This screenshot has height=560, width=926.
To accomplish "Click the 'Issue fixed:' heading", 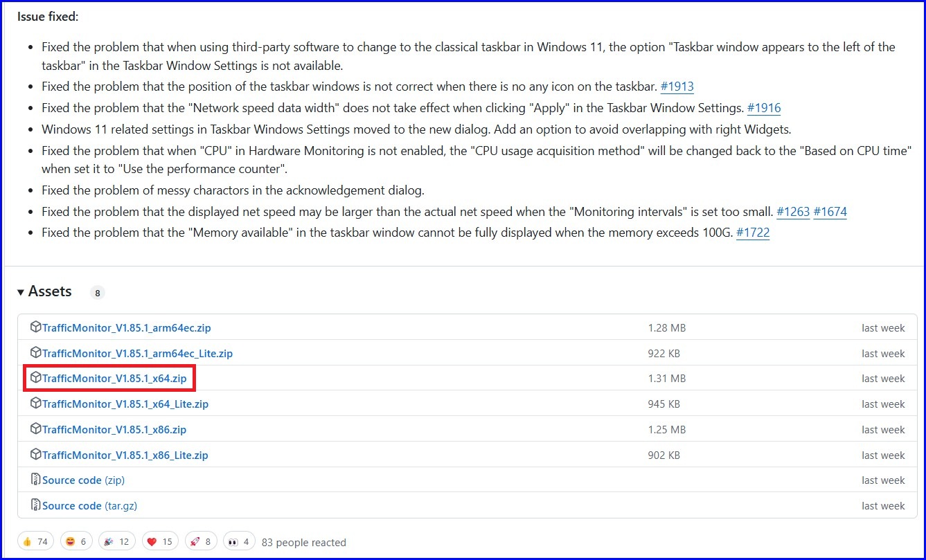I will (48, 17).
